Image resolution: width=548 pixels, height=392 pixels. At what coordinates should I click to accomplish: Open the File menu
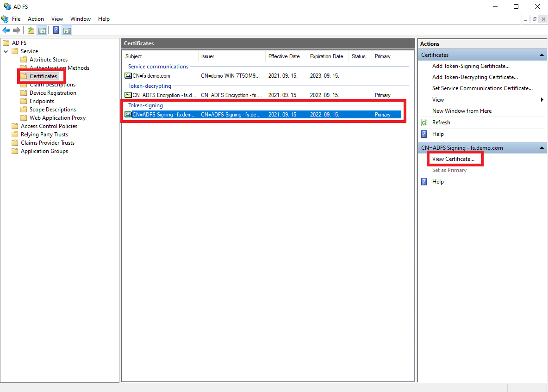[x=16, y=19]
